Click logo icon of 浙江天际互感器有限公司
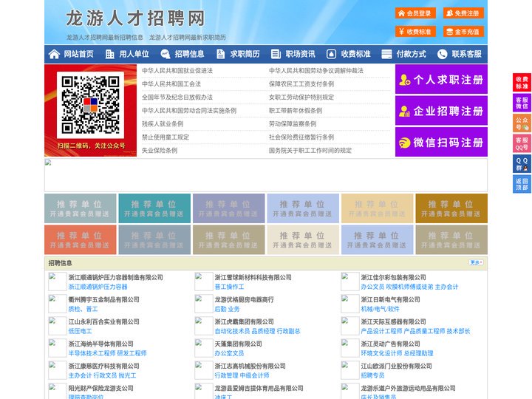The height and width of the screenshot is (399, 532). tap(349, 326)
